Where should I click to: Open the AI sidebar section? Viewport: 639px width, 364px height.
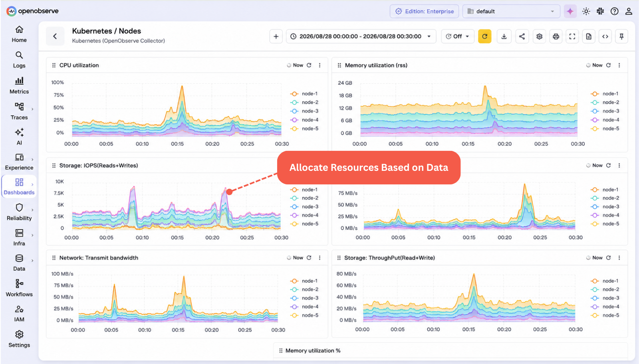tap(19, 136)
